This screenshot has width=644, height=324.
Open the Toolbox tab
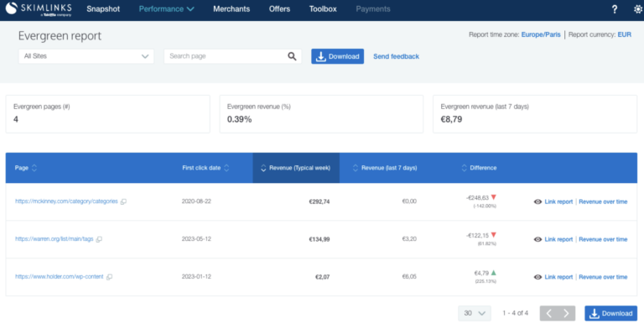(323, 9)
